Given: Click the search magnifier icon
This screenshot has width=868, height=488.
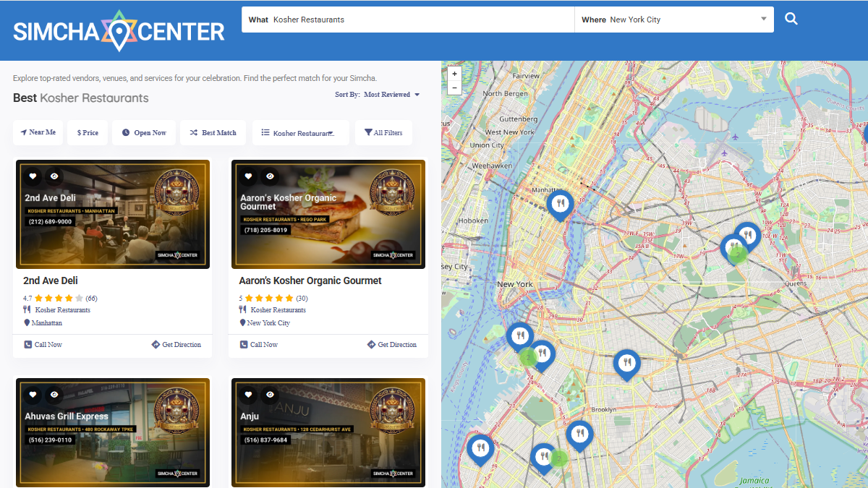Looking at the screenshot, I should [791, 20].
